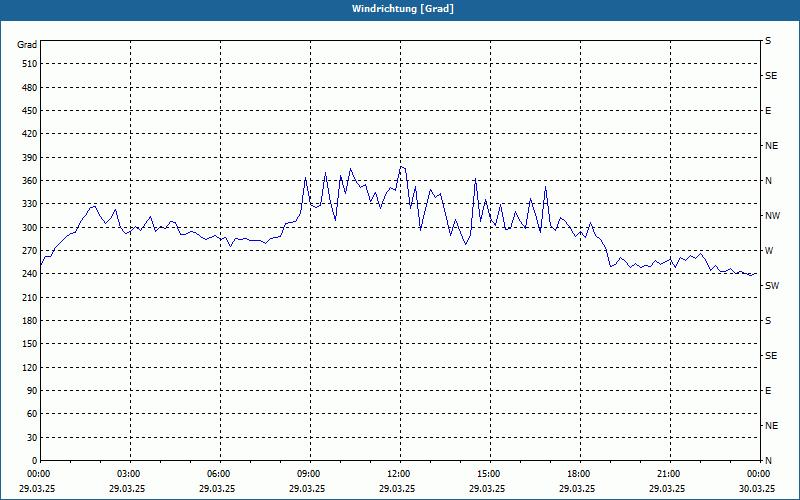Image resolution: width=800 pixels, height=500 pixels.
Task: Select the W compass direction label
Action: pos(769,251)
